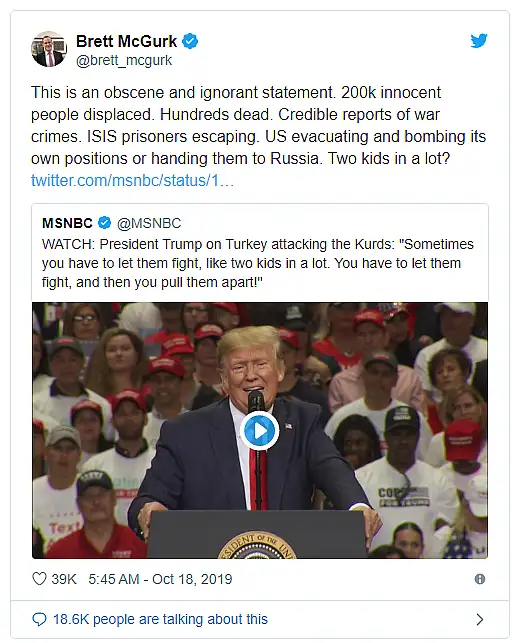
Task: Click the quoted MSNBC tweet text
Action: pyautogui.click(x=257, y=263)
